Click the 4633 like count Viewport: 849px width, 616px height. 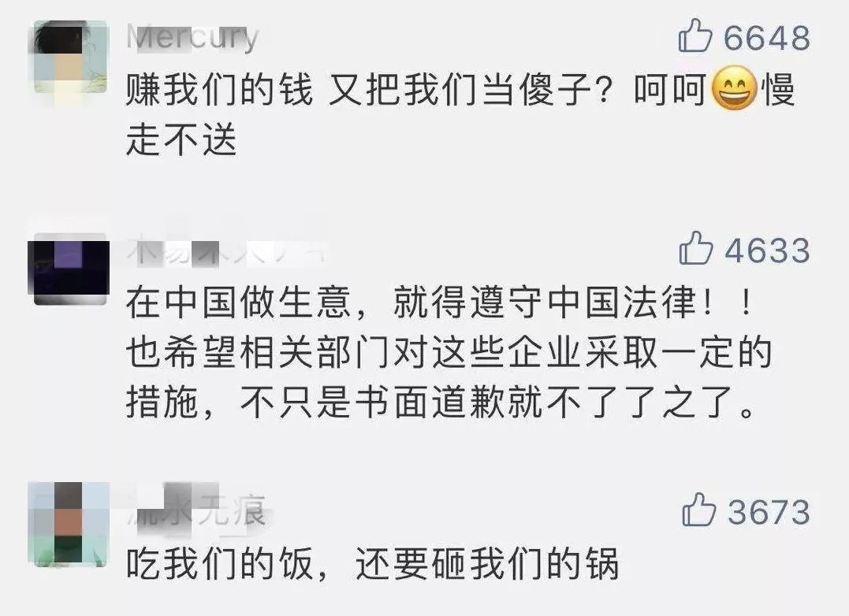tap(768, 250)
